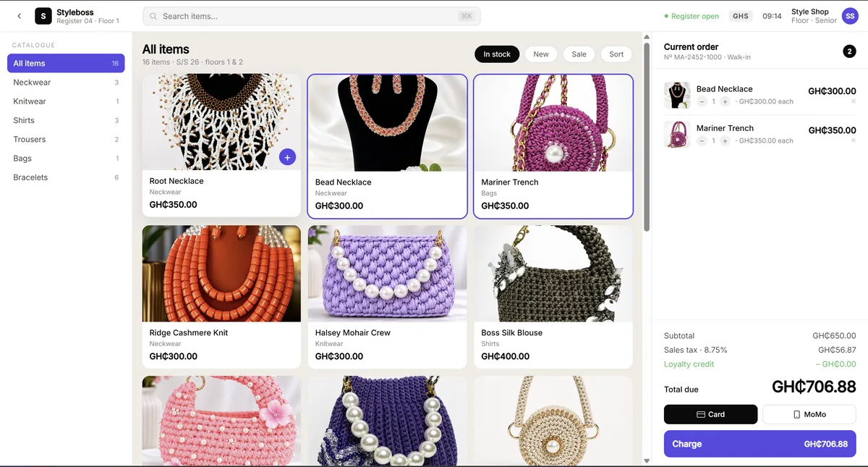Select the Mariner Trench product card

(553, 146)
